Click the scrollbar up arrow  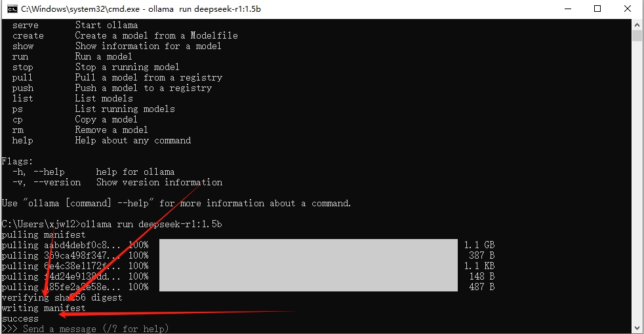point(637,25)
